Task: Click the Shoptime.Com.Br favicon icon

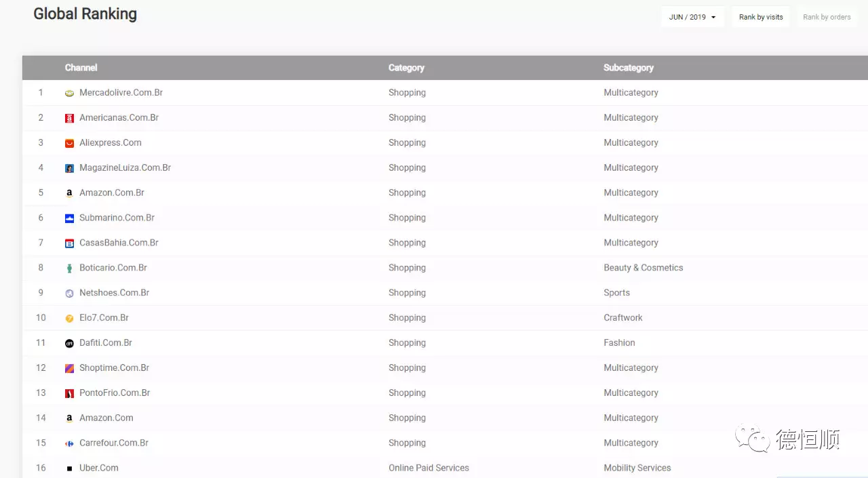Action: click(x=69, y=368)
